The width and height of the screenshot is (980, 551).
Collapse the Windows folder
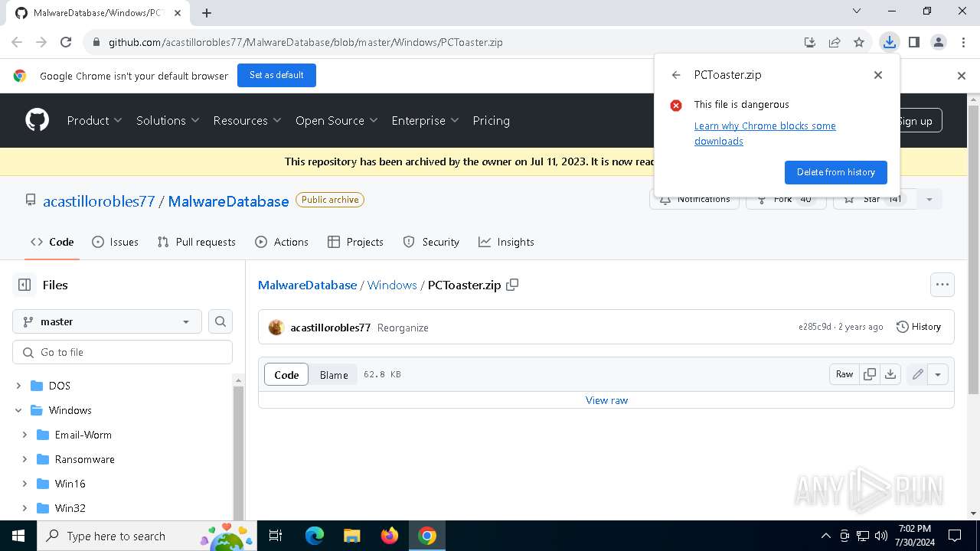[x=18, y=410]
